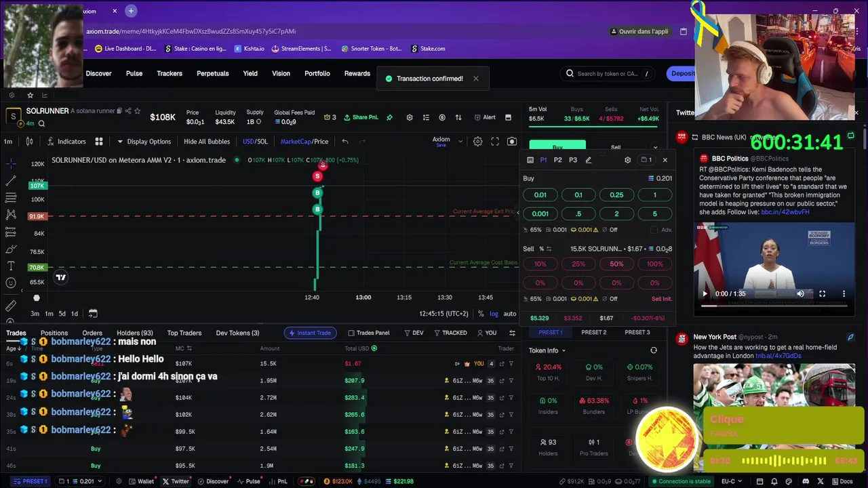868x488 pixels.
Task: Toggle MarketCap/Price display
Action: pos(304,142)
